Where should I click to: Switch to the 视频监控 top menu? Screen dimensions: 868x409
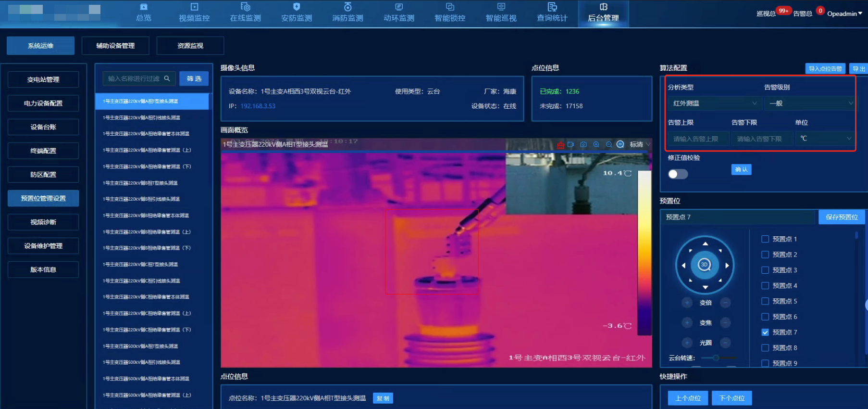[x=194, y=13]
